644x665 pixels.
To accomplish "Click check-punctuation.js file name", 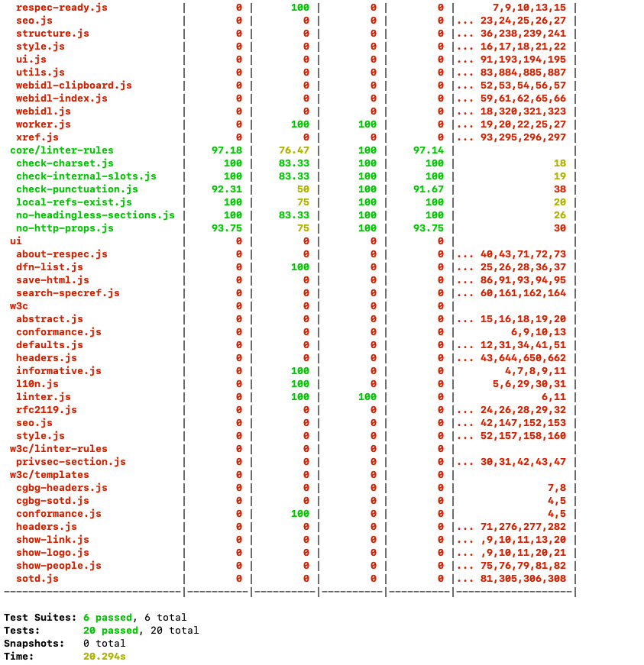I will click(x=77, y=189).
